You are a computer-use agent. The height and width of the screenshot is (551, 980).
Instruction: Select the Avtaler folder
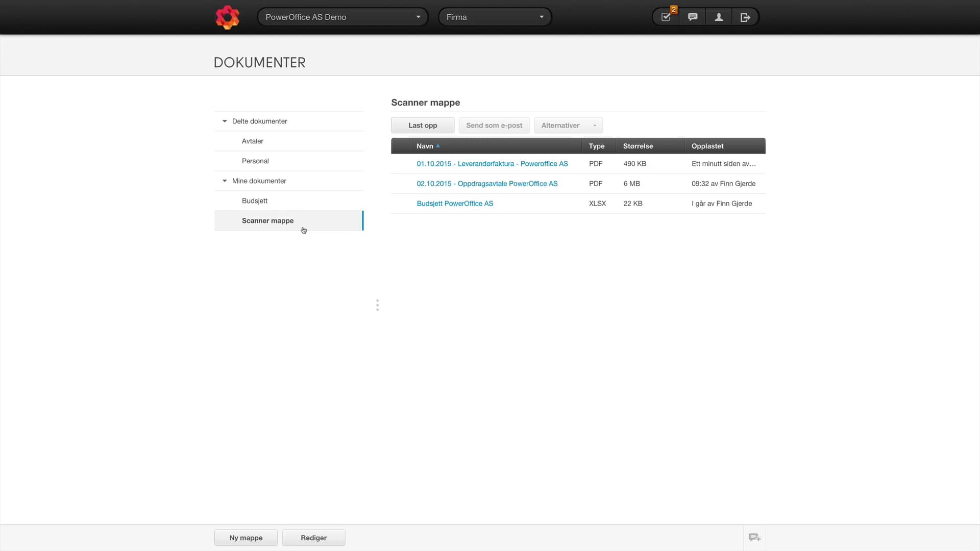tap(252, 141)
